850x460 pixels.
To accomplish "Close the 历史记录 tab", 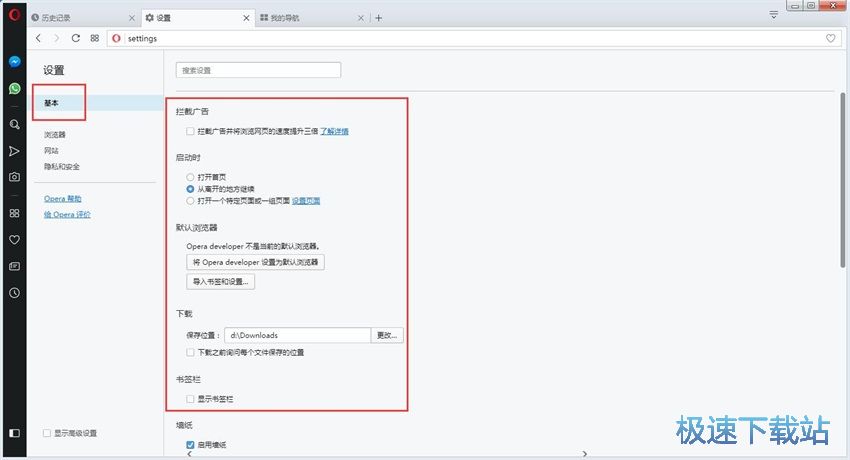I will pos(132,18).
